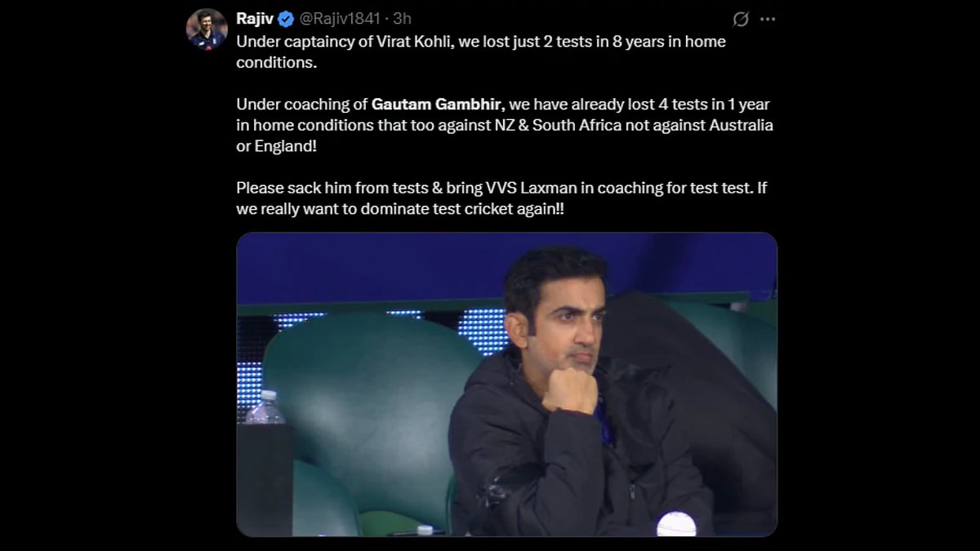Click the "3h" post timestamp
Viewport: 980px width, 551px height.
click(403, 19)
